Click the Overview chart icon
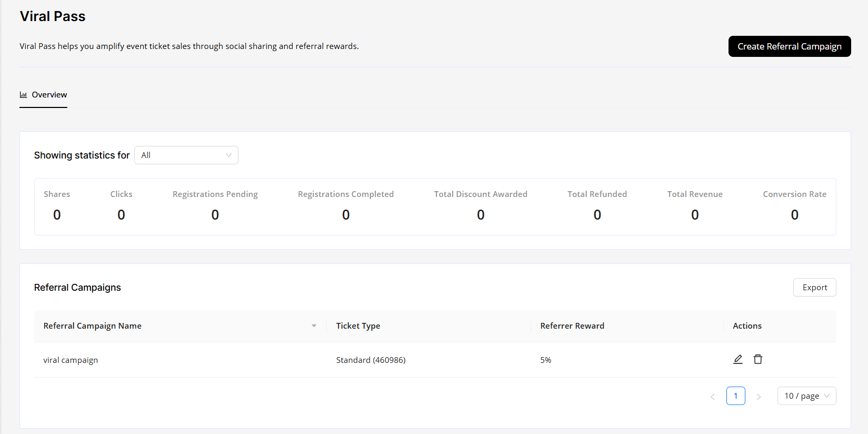Screen dimensions: 868x434 23,95
